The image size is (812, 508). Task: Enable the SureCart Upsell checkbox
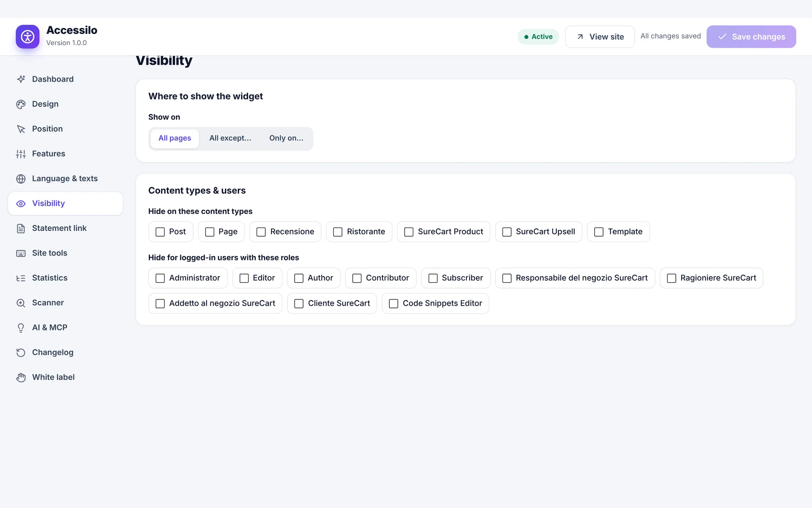tap(507, 232)
